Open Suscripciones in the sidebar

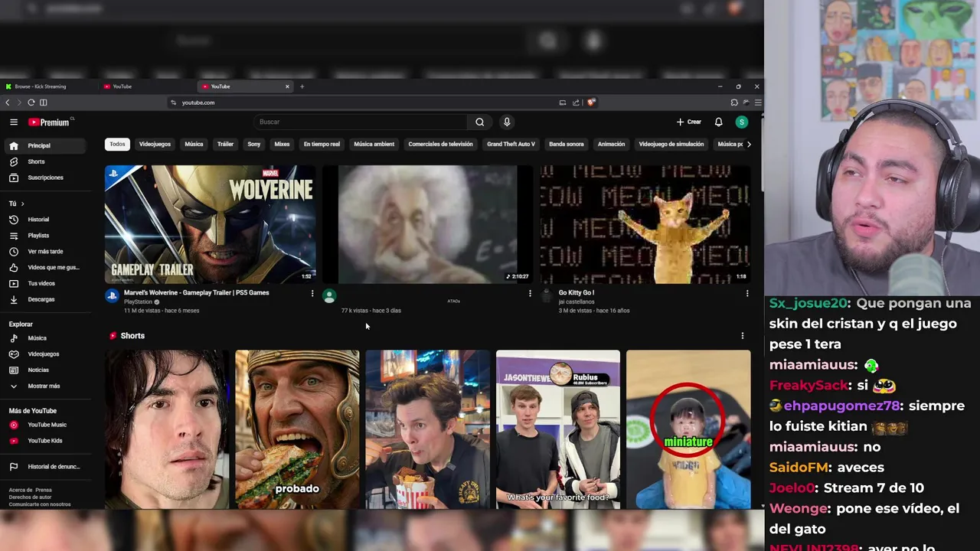pos(46,178)
